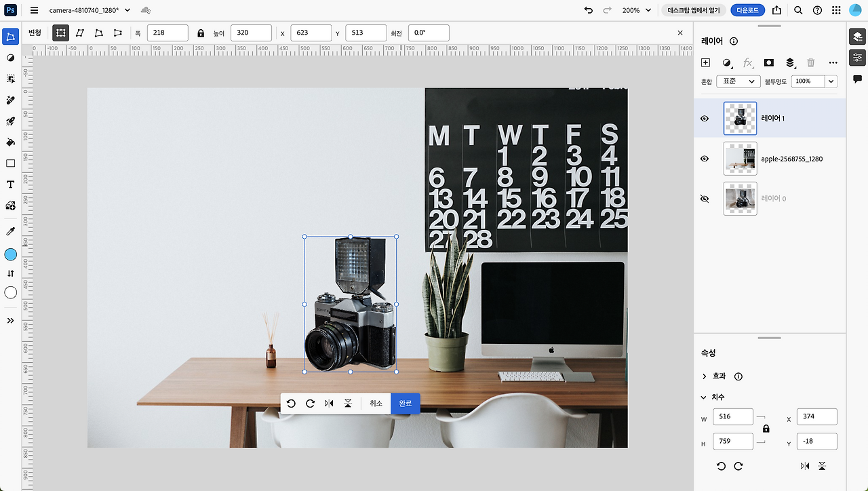The image size is (868, 491).
Task: Select the Rectangle shape tool
Action: 11,163
